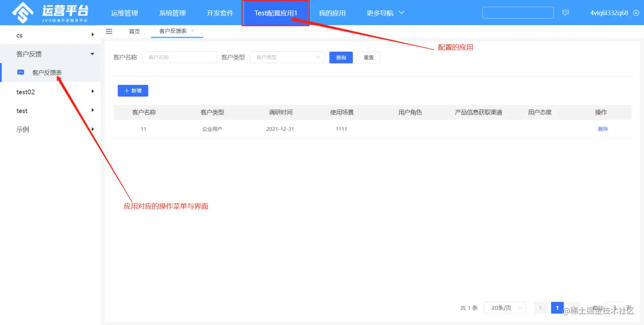Screen dimensions: 644x325
Task: Click the 1111 使用场景 cell
Action: click(342, 129)
